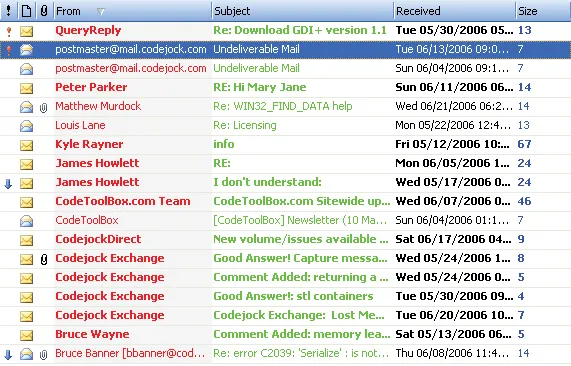Open James Howlett message with subject RE:
Screen dimensions: 571x366
tap(222, 163)
